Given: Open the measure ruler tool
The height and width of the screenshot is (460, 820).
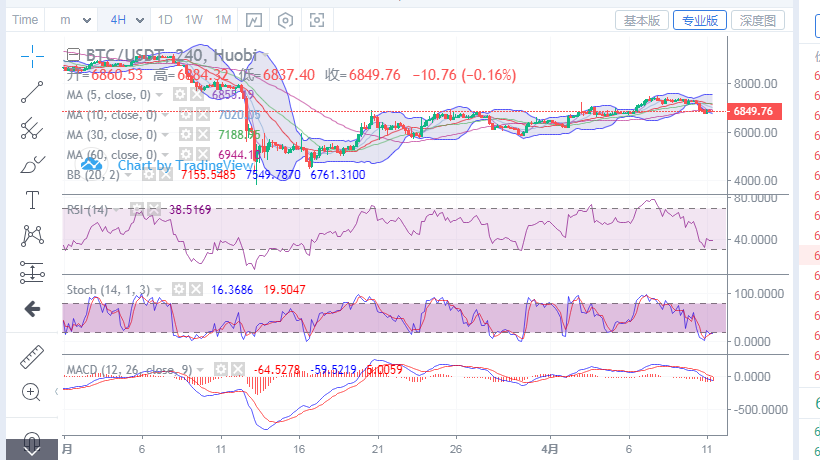Looking at the screenshot, I should 33,355.
